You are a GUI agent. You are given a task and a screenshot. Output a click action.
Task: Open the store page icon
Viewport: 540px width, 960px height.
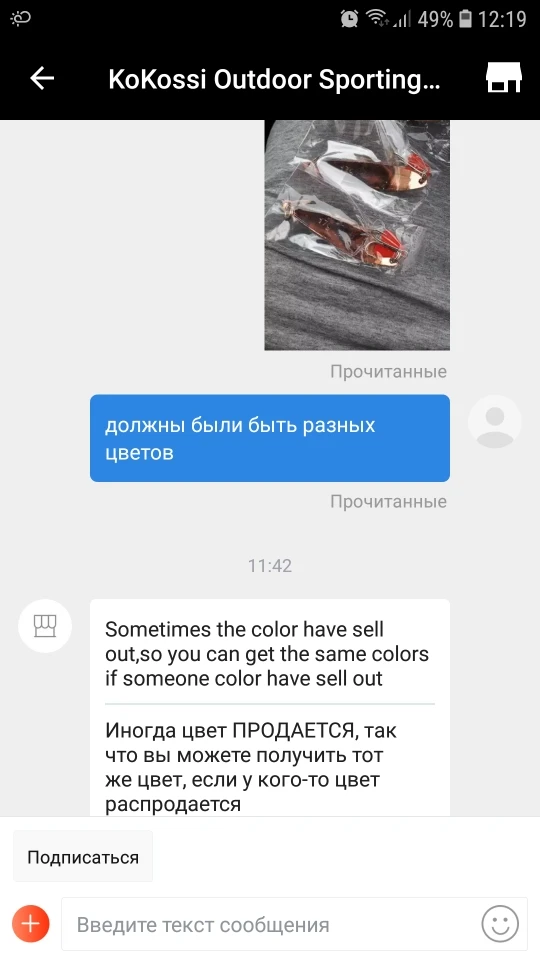503,78
